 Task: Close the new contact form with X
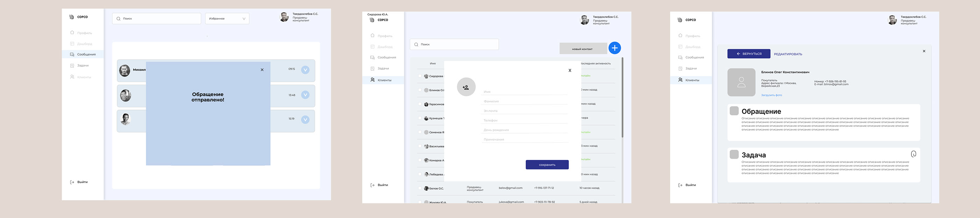[x=569, y=70]
